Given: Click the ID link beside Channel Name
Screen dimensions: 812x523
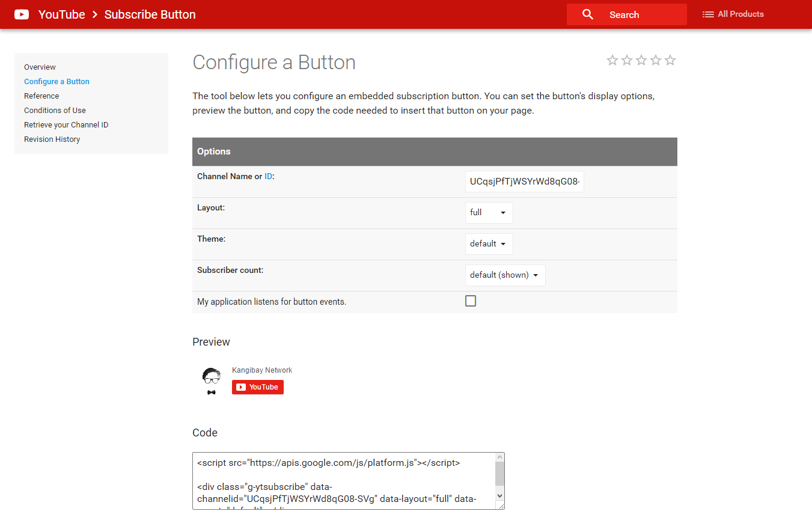Looking at the screenshot, I should (268, 176).
